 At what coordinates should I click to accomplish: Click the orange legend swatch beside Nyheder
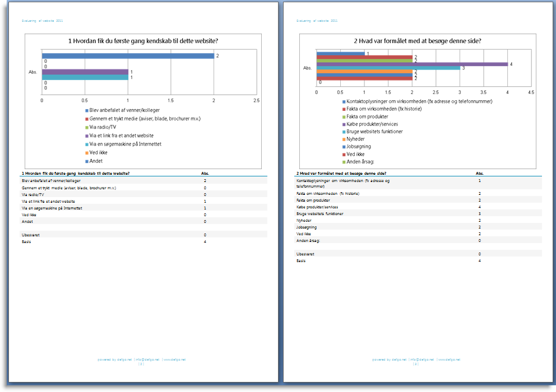[x=344, y=139]
